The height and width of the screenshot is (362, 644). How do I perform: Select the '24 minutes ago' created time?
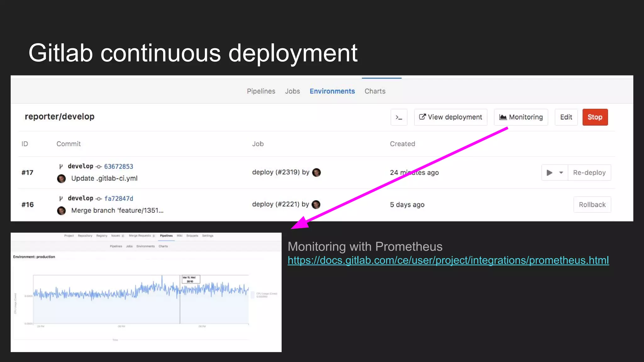coord(414,173)
